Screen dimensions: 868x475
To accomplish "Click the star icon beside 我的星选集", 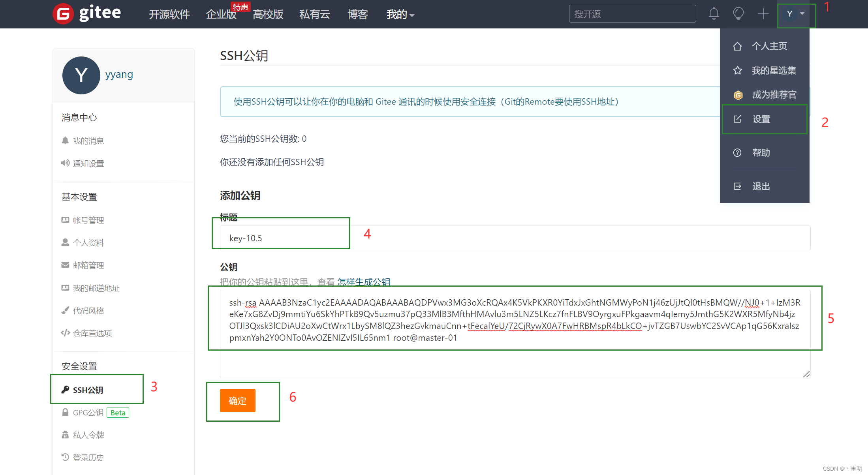I will (737, 71).
